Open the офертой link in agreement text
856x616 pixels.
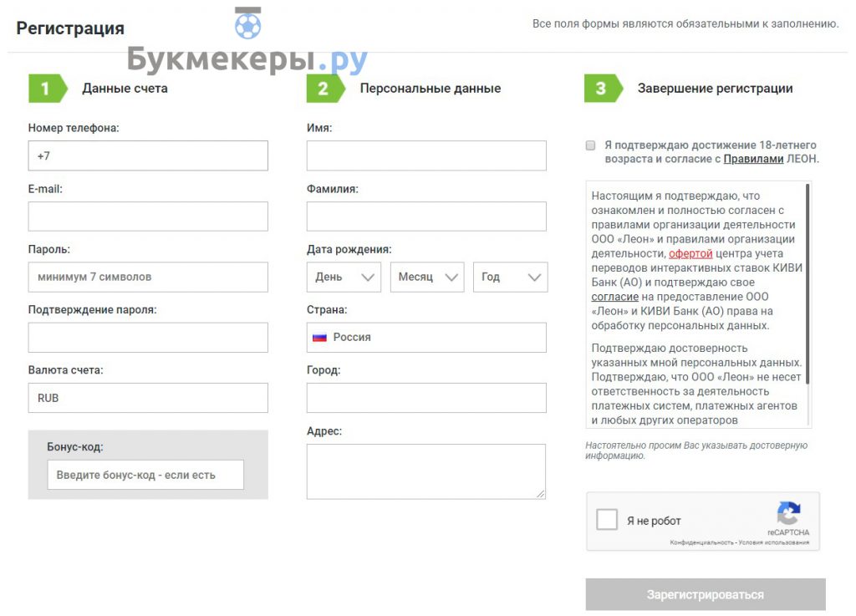point(690,254)
